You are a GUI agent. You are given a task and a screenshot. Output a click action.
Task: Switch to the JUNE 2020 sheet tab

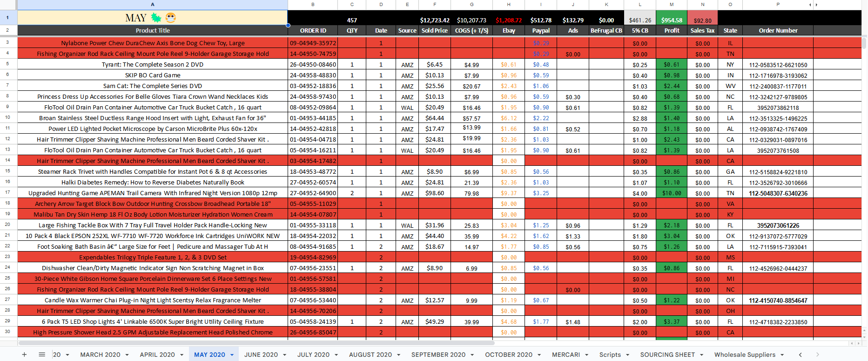pyautogui.click(x=261, y=354)
